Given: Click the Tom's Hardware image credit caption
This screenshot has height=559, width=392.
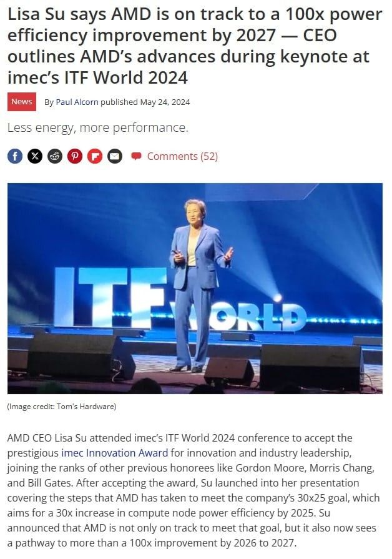Looking at the screenshot, I should (62, 407).
